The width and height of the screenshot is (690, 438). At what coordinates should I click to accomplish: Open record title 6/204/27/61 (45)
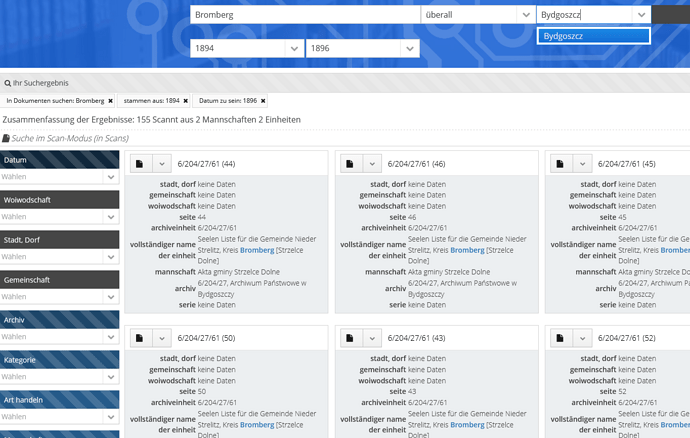tap(627, 164)
